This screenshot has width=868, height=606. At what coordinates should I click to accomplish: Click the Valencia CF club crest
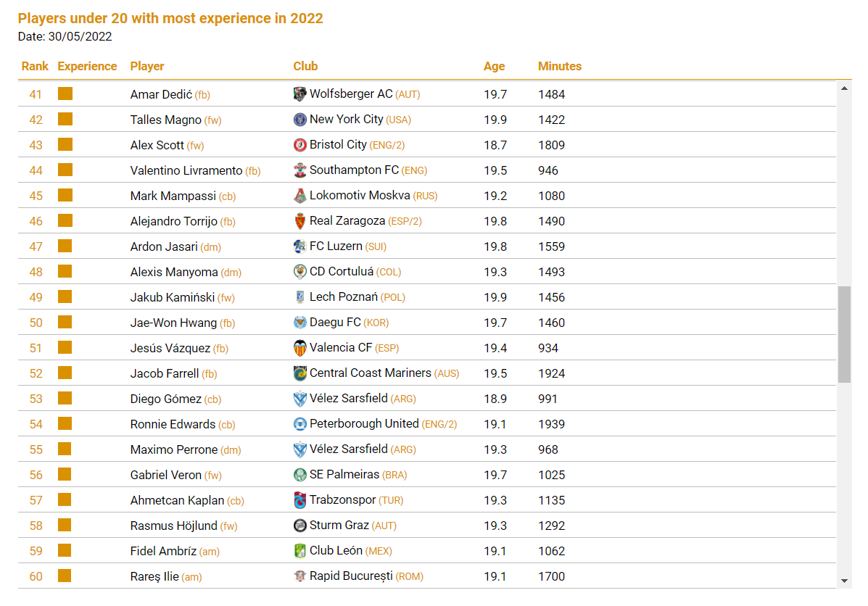pyautogui.click(x=299, y=348)
